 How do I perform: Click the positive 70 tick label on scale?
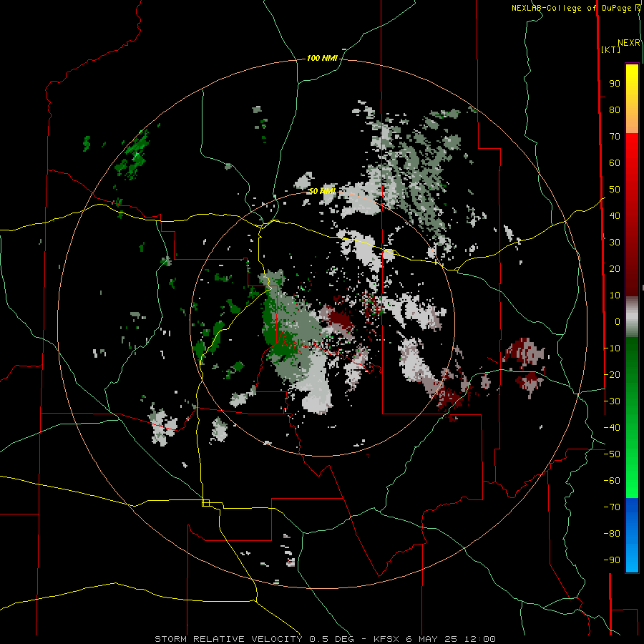click(615, 137)
